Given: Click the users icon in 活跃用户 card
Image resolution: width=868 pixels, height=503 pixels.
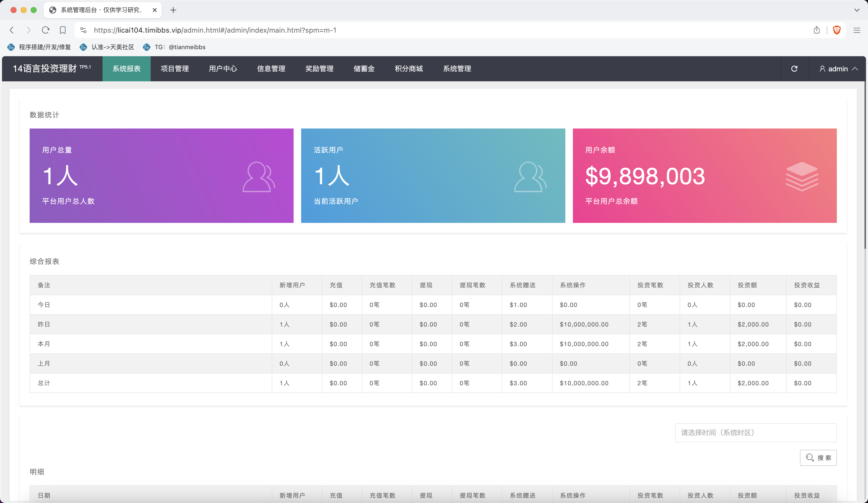Looking at the screenshot, I should click(530, 177).
